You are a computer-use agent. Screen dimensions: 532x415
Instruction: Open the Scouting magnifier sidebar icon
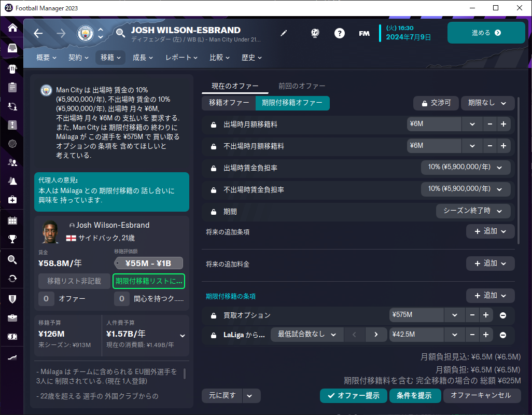(12, 260)
